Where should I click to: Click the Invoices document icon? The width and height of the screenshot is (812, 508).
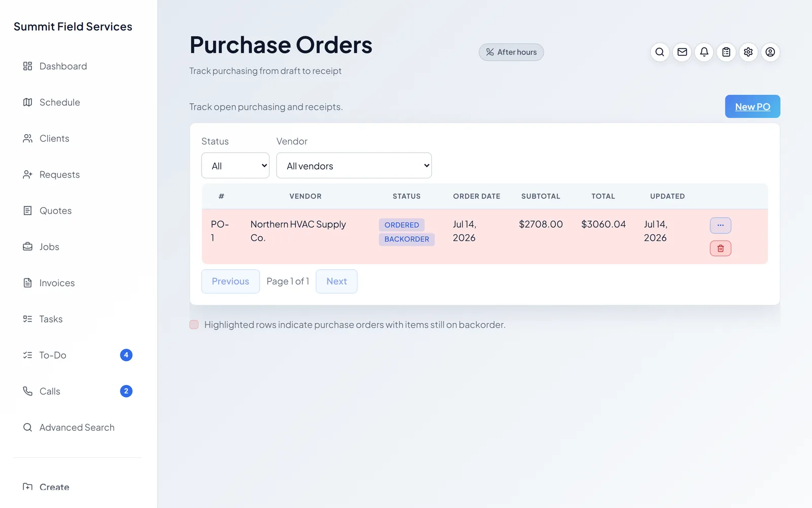tap(27, 282)
